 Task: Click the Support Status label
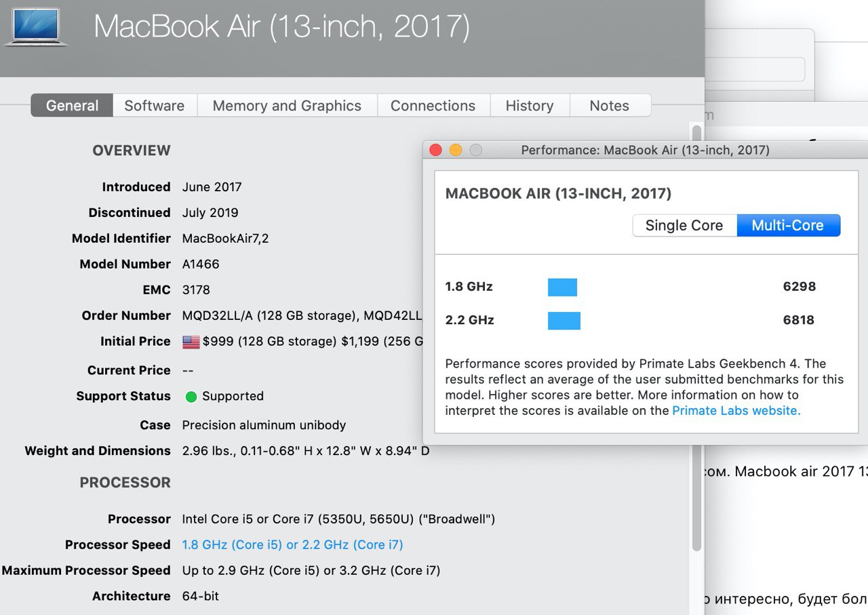click(123, 397)
